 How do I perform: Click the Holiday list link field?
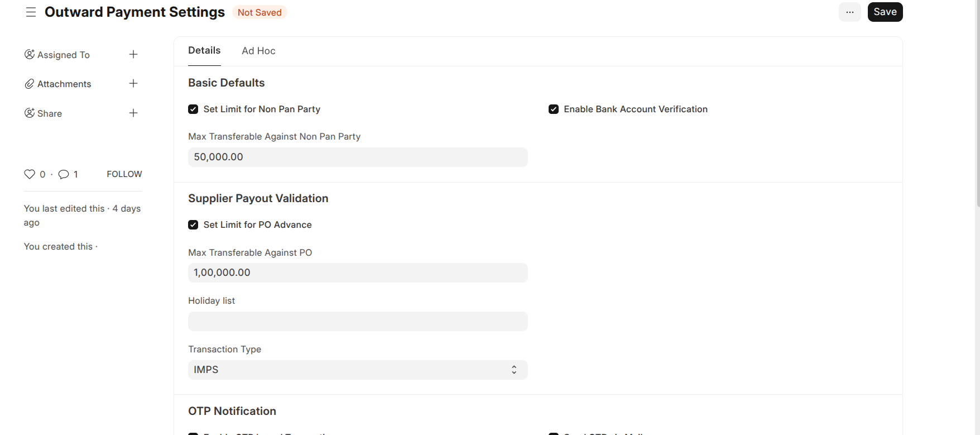(x=358, y=321)
